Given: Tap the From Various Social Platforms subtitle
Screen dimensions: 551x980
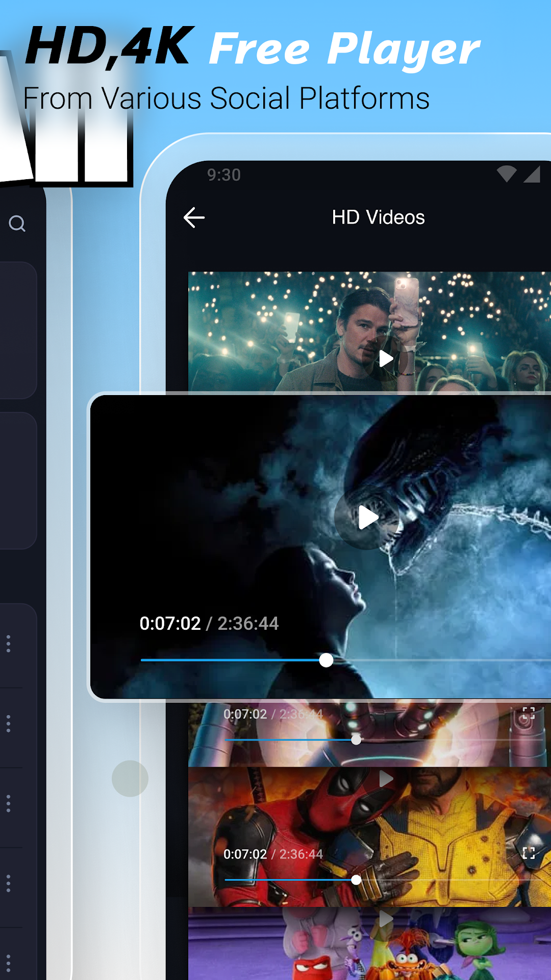Looking at the screenshot, I should pos(227,98).
